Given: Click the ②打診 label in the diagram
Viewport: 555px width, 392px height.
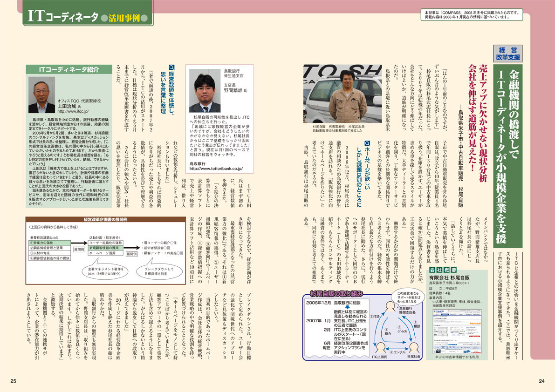Looking at the screenshot, I should [x=375, y=317].
